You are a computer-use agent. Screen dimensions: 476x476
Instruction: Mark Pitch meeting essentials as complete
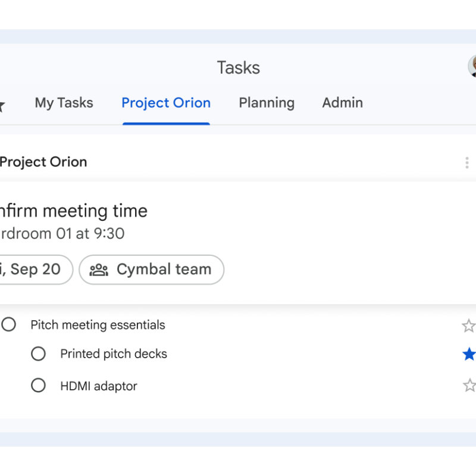[x=9, y=325]
